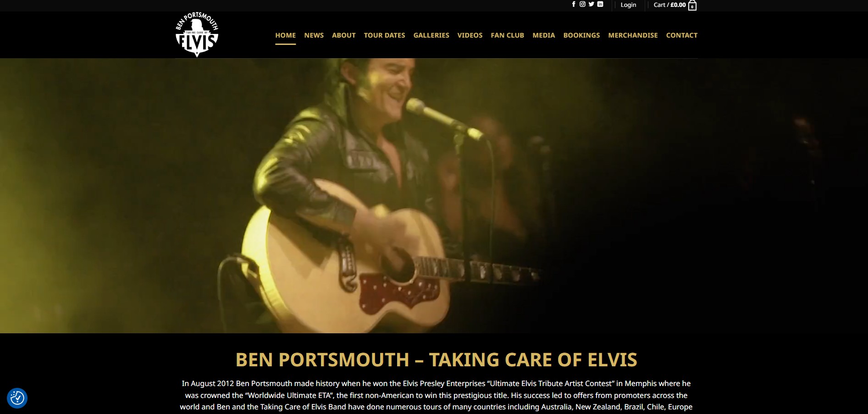Go to the BOOKINGS page
The width and height of the screenshot is (868, 414).
click(581, 35)
